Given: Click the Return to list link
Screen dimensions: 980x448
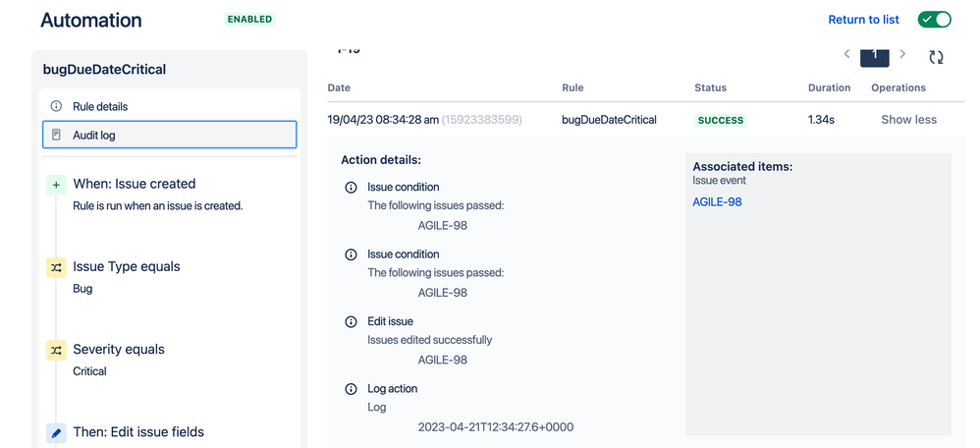Looking at the screenshot, I should point(864,20).
